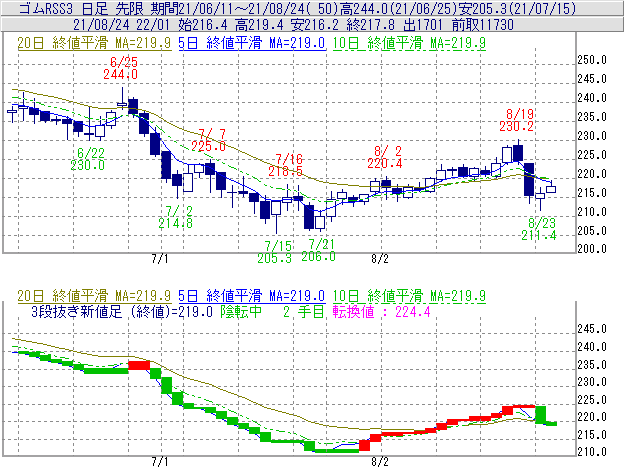Click the 205.0 price axis label

(592, 230)
